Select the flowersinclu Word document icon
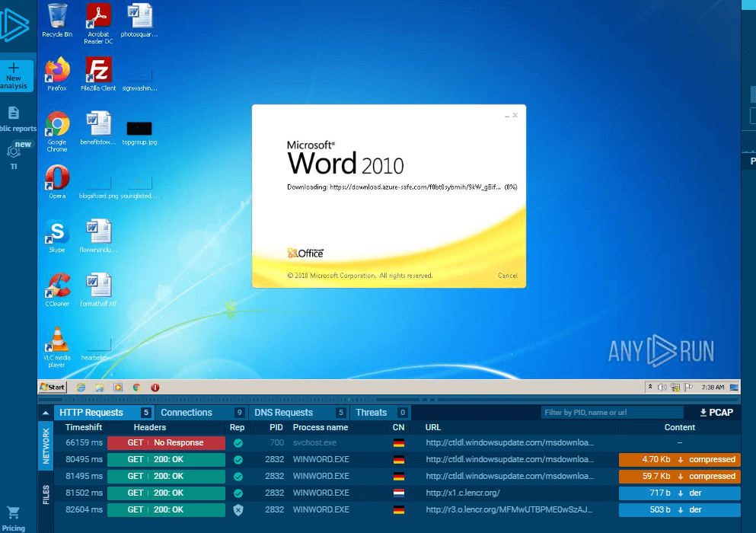The image size is (756, 533). [98, 236]
